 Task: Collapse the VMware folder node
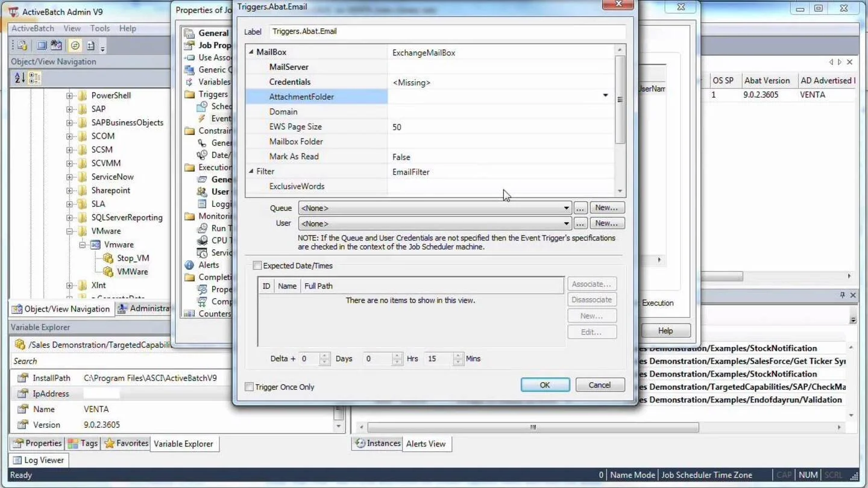point(69,231)
